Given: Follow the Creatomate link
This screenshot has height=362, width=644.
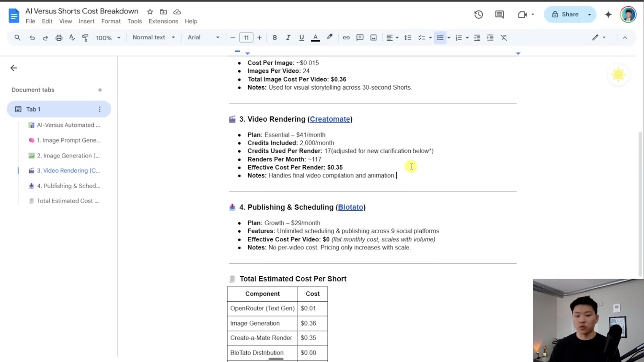Looking at the screenshot, I should [x=330, y=119].
